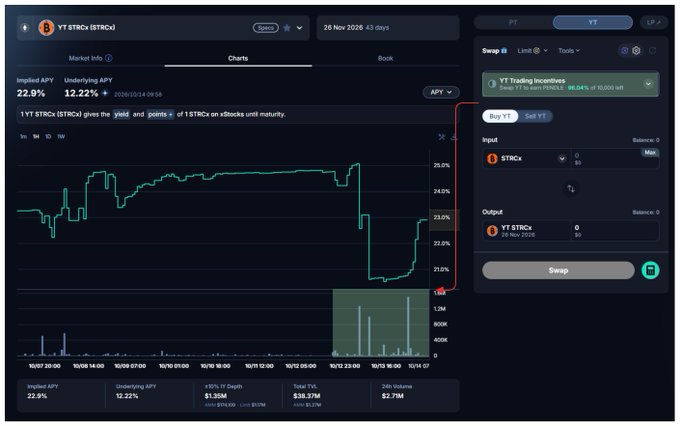Click the 24h Volume $2.71M stat
Screen dimensions: 680x426
click(x=392, y=396)
